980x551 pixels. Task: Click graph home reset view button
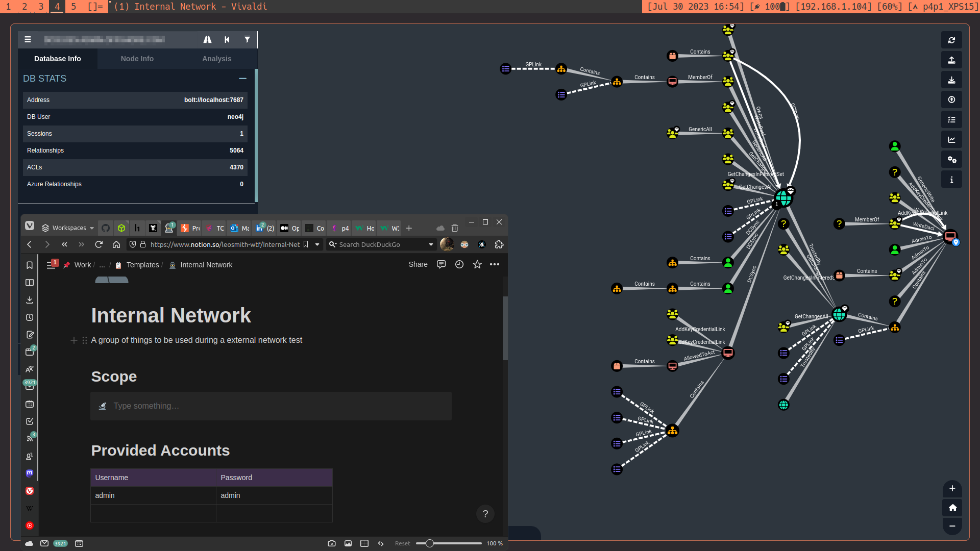point(952,508)
